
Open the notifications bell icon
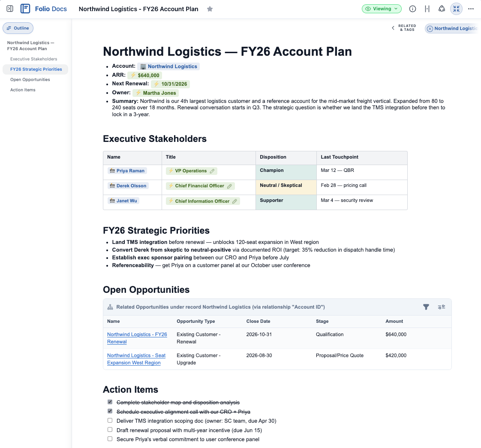[x=442, y=9]
